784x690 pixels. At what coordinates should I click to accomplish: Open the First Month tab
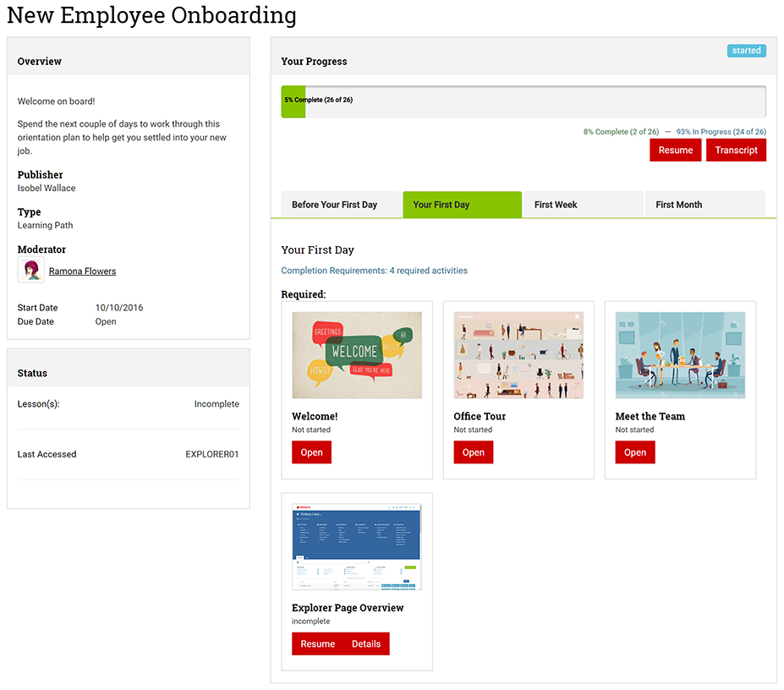click(x=678, y=205)
